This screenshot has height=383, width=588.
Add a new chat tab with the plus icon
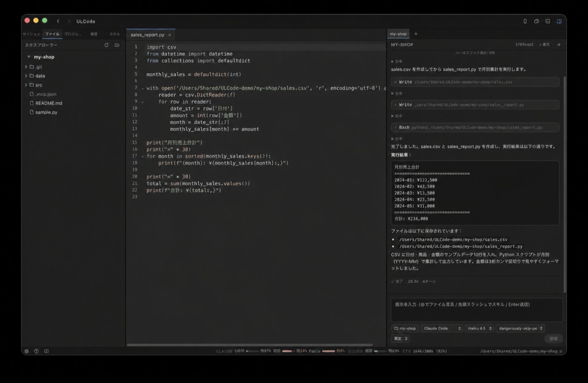point(416,34)
